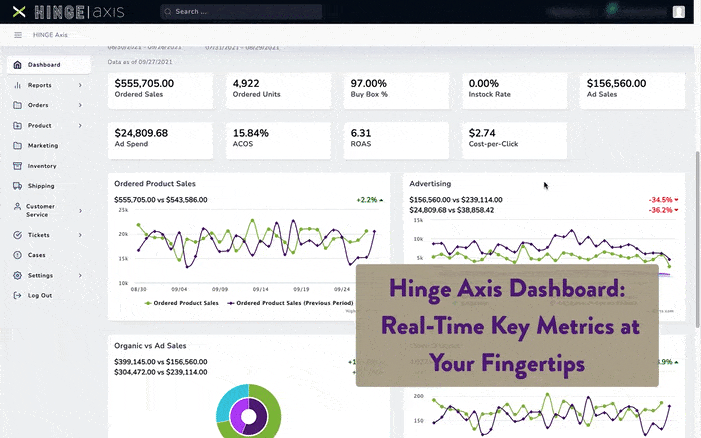Click the Data as of 09/27/2021 text

pos(140,62)
